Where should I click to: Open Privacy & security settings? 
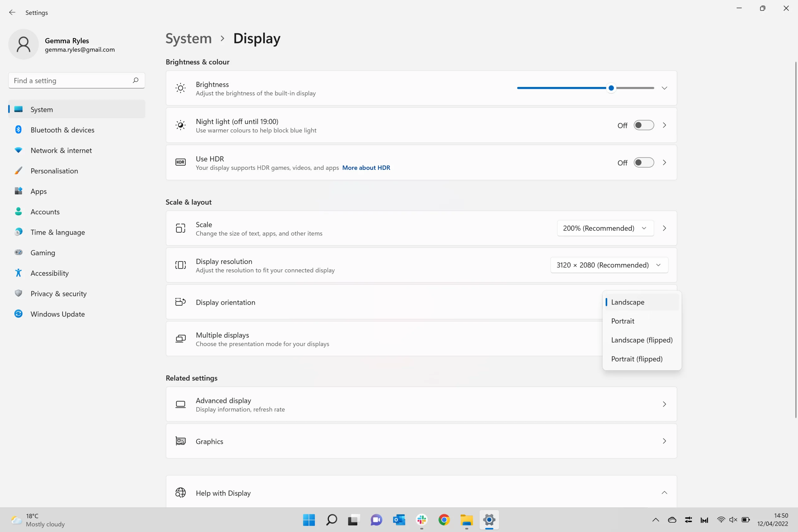(58, 293)
